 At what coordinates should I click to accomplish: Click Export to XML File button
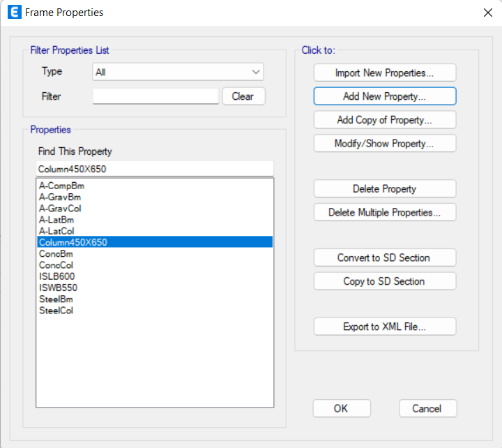[x=385, y=327]
